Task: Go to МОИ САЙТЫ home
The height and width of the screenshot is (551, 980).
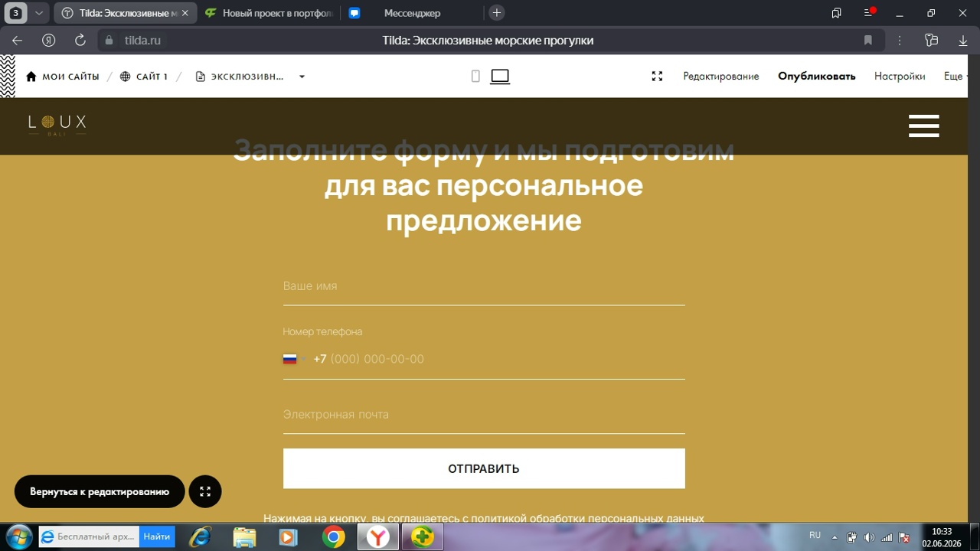Action: [x=63, y=77]
